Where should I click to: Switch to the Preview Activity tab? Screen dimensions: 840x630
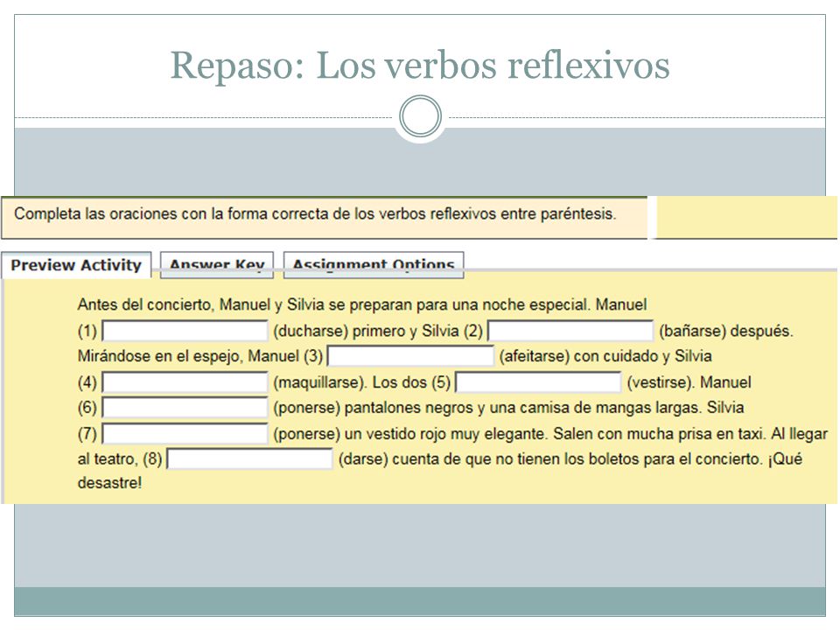(76, 264)
